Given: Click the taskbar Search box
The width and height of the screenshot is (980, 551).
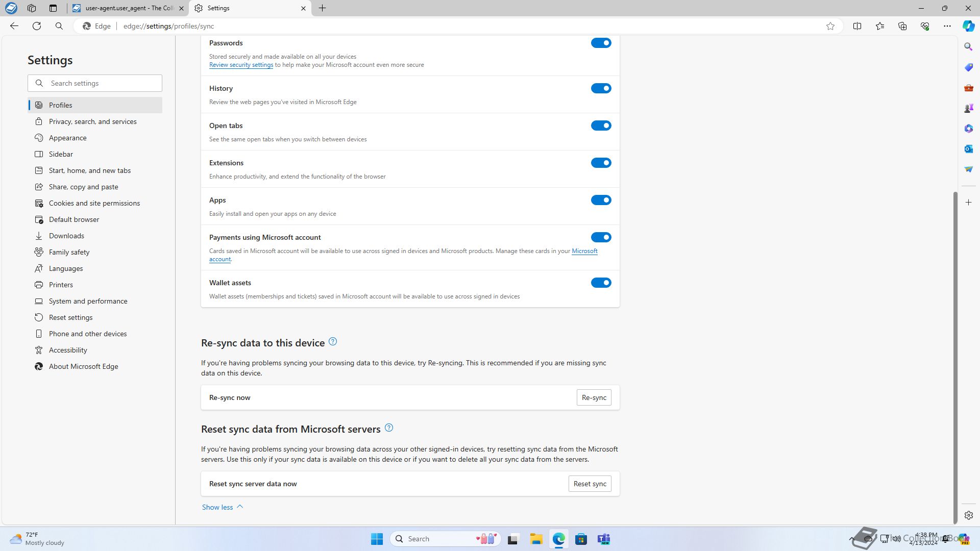Looking at the screenshot, I should [x=446, y=539].
